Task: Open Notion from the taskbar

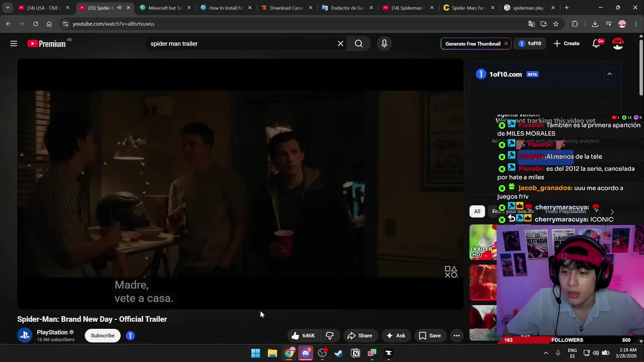Action: 355,353
